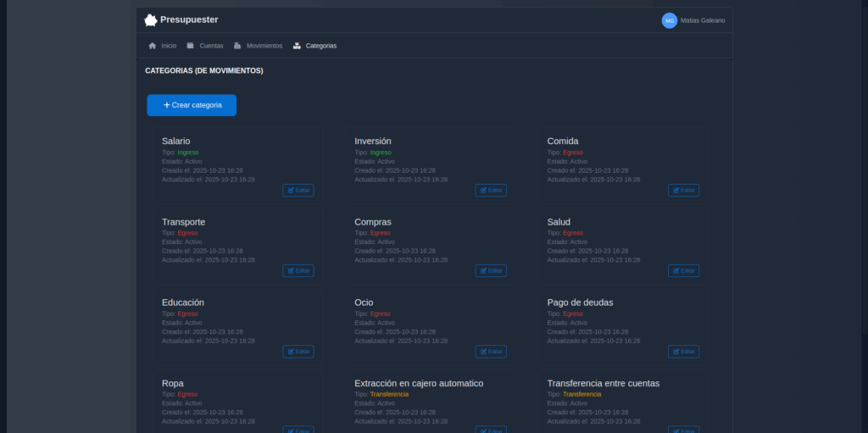Edit the Inversión category
The image size is (868, 433).
[x=491, y=191]
